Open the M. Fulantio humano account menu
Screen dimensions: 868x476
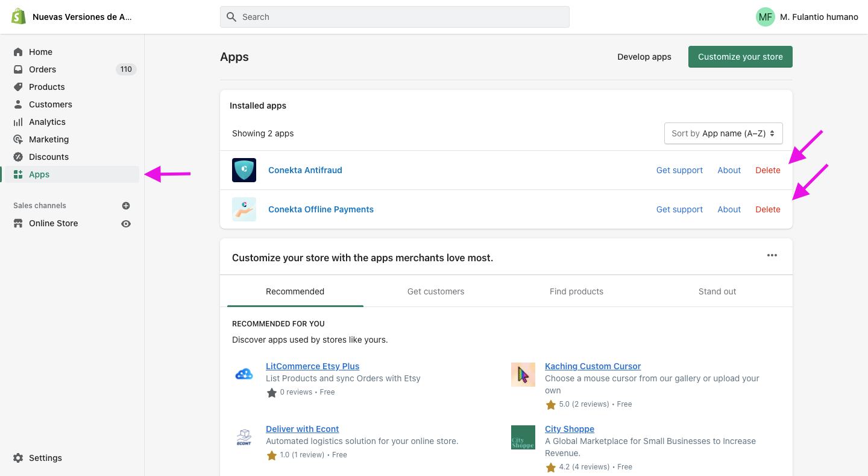coord(807,17)
